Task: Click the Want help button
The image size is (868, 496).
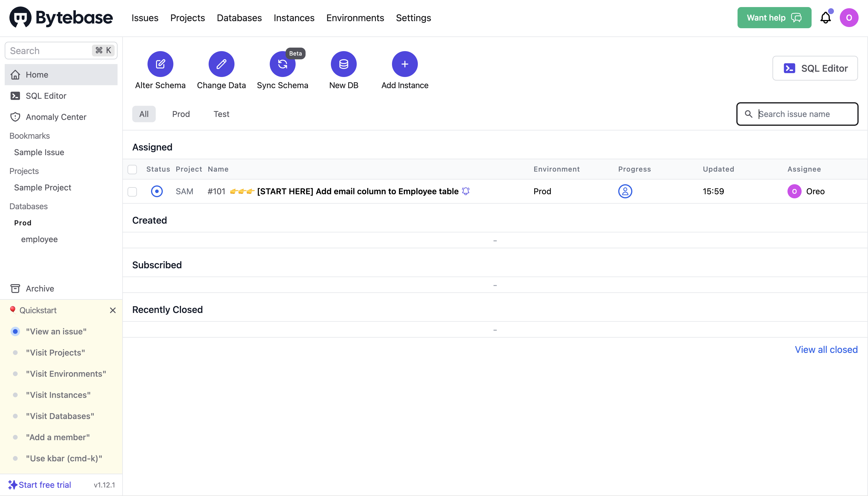Action: click(x=774, y=17)
